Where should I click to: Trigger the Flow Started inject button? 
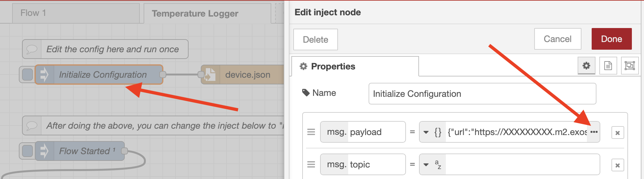click(x=27, y=151)
